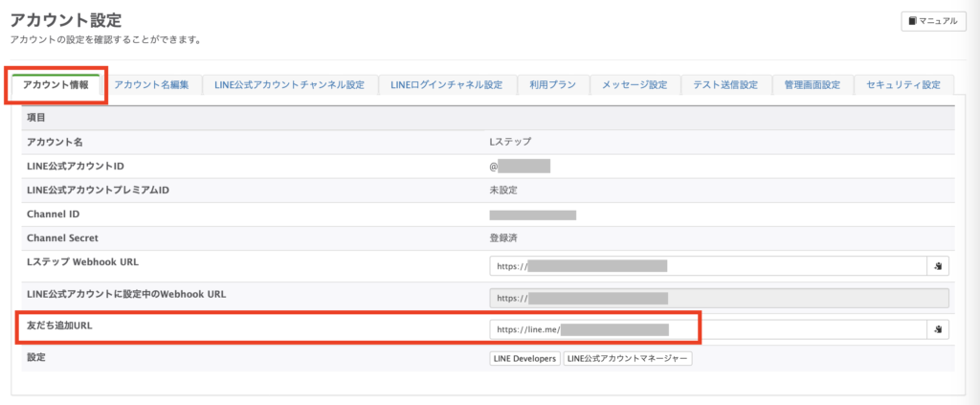Switch to the アカウント名編集 tab
The image size is (980, 405).
coord(151,85)
